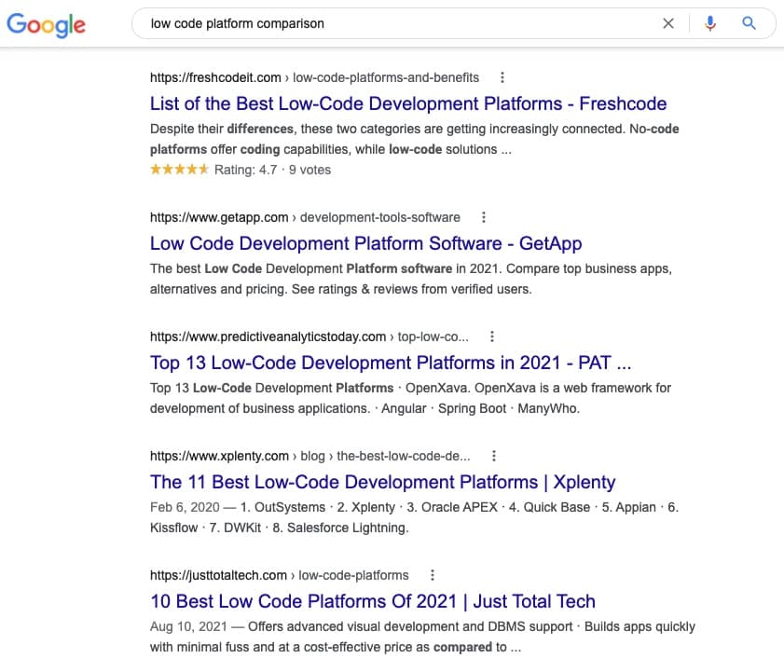Clear the search box with the X icon
Image resolution: width=784 pixels, height=672 pixels.
coord(668,23)
